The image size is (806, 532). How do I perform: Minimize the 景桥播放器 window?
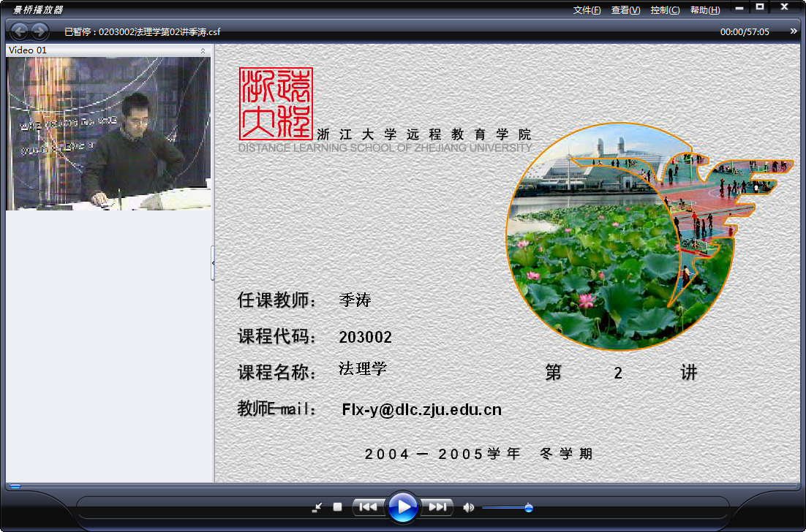pyautogui.click(x=739, y=7)
